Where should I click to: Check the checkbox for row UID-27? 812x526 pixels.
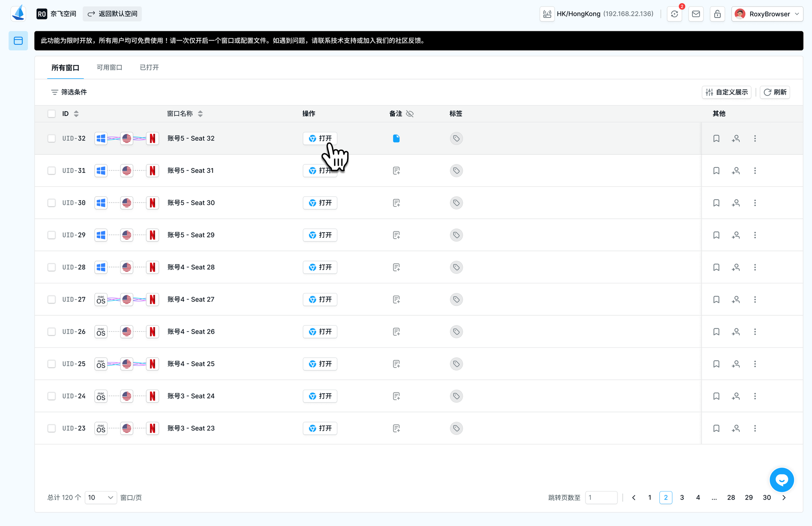[x=52, y=299]
